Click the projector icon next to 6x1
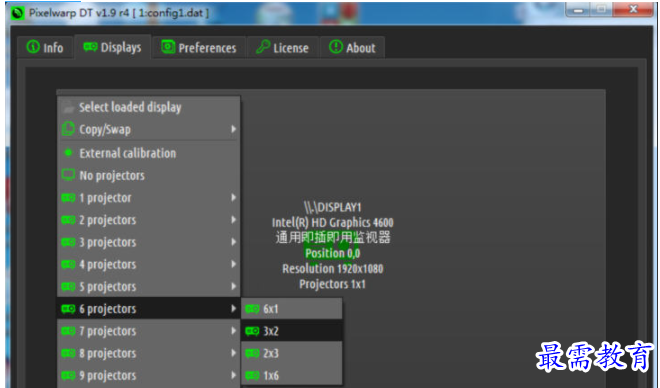The width and height of the screenshot is (660, 388). click(252, 309)
